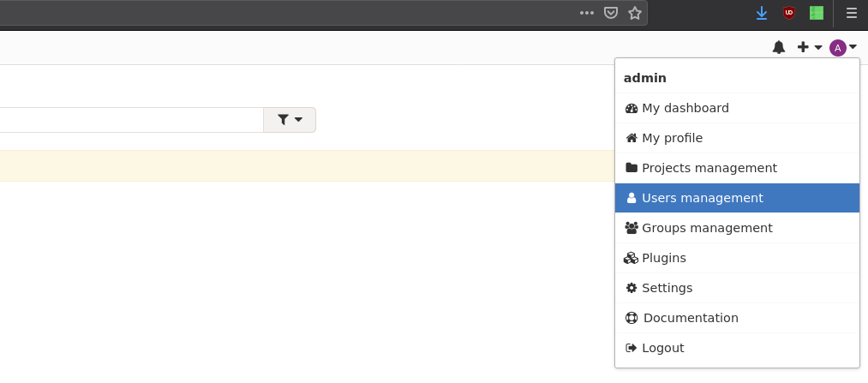Image resolution: width=868 pixels, height=383 pixels.
Task: Open page actions three-dot menu
Action: (x=587, y=13)
